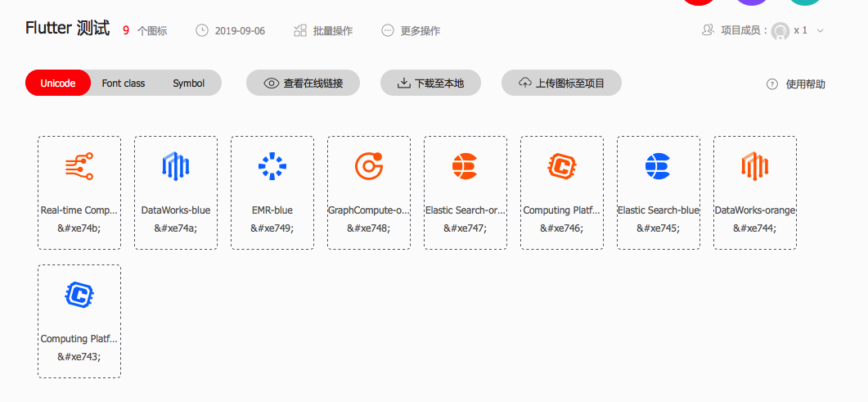The image size is (868, 402).
Task: Click the Elastic Search orange icon
Action: (x=465, y=165)
